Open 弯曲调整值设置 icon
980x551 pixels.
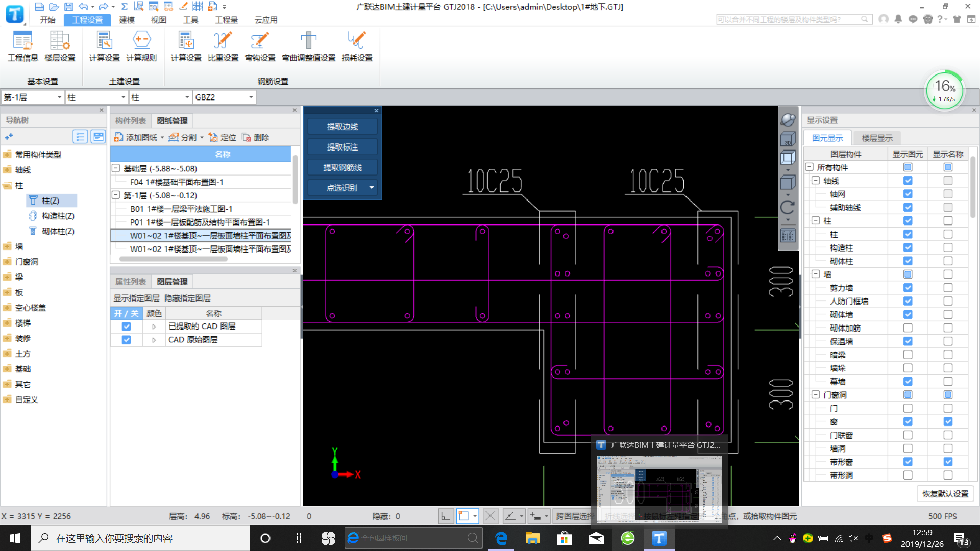pos(309,46)
